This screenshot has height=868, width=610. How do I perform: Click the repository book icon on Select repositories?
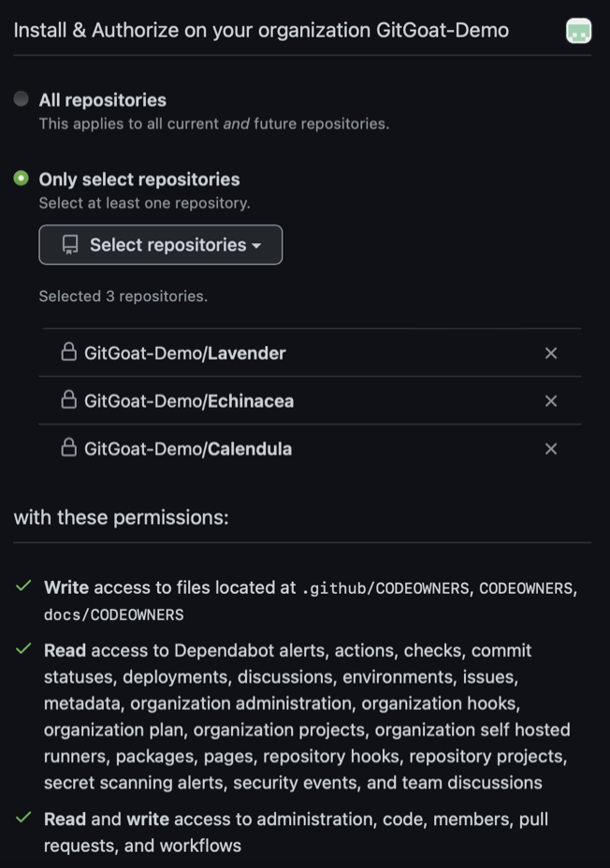pos(70,244)
